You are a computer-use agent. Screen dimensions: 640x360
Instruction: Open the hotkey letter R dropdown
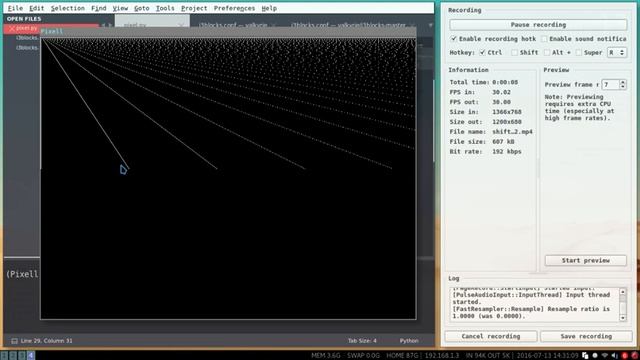click(617, 53)
